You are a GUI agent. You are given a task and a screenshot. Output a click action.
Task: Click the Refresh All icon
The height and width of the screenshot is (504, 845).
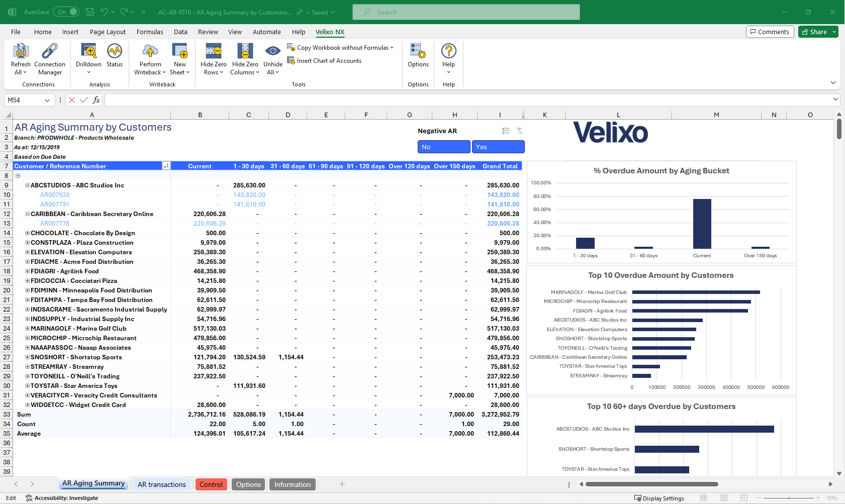click(21, 51)
